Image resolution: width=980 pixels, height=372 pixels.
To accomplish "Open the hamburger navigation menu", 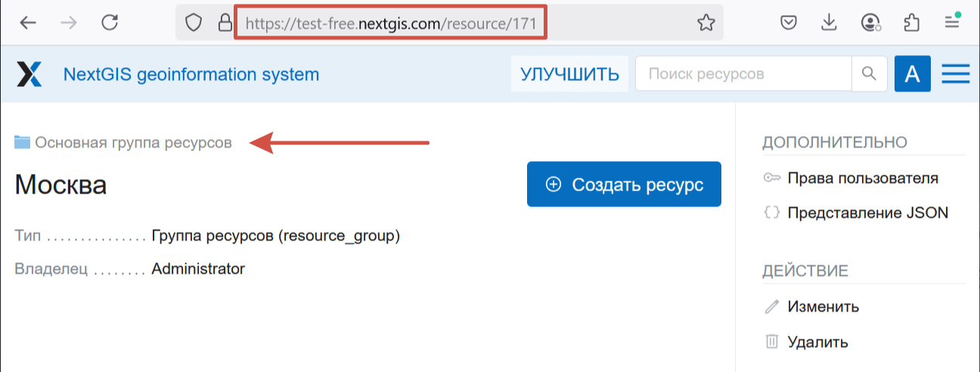I will [x=955, y=74].
